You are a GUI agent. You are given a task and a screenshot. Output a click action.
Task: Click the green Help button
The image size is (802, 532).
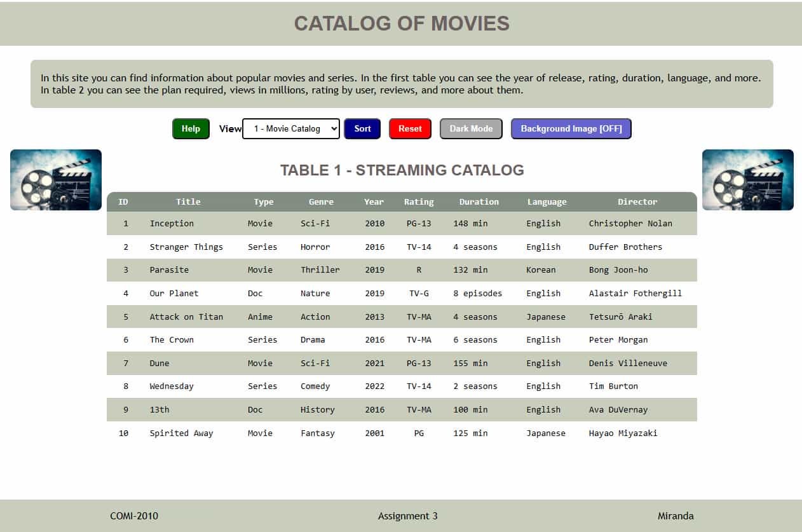191,128
